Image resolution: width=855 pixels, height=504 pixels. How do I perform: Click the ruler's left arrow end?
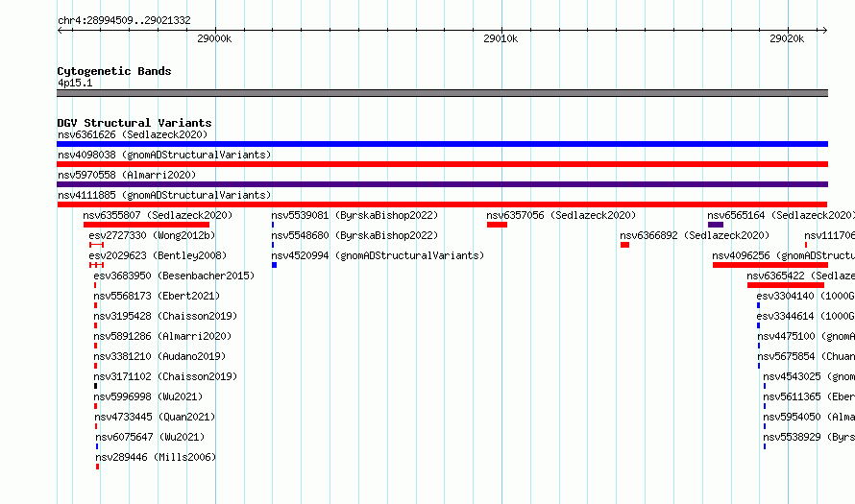pos(60,31)
